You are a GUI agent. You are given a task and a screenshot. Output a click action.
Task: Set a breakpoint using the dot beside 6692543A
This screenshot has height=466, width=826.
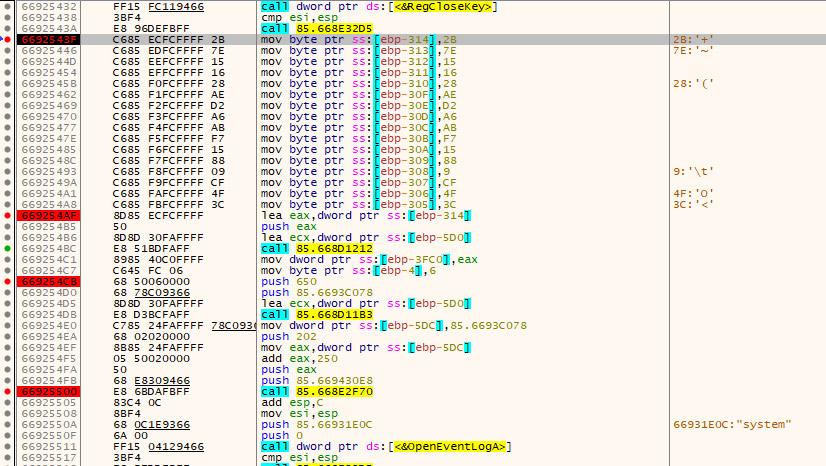(x=7, y=28)
